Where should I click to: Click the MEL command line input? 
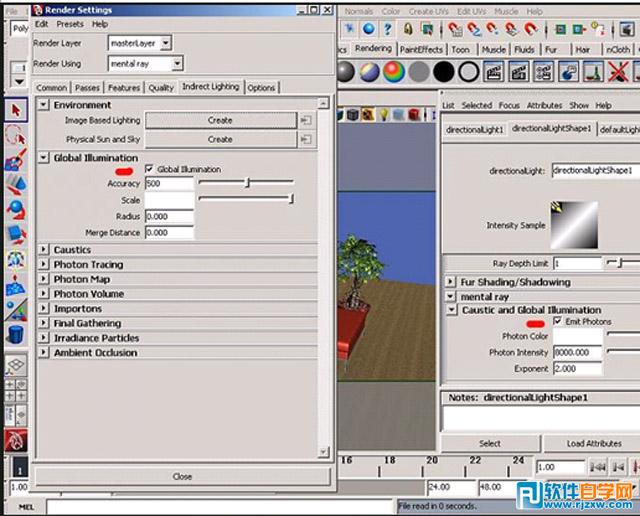(220, 507)
